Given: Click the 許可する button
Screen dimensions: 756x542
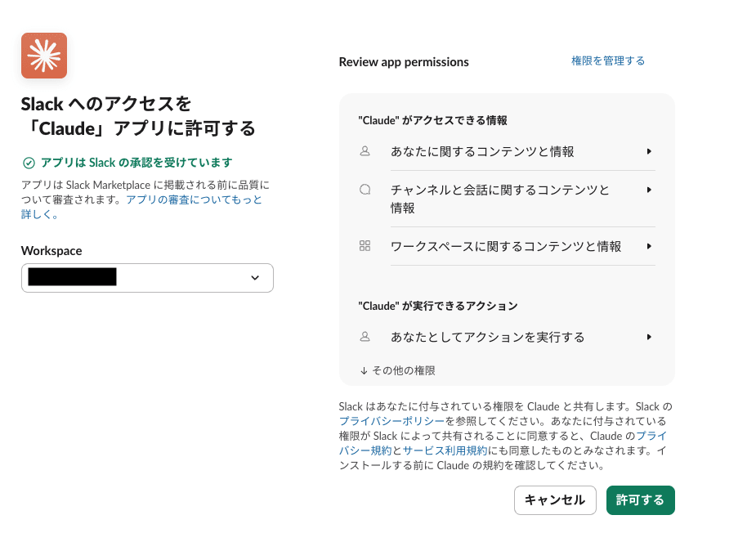Looking at the screenshot, I should pyautogui.click(x=640, y=499).
